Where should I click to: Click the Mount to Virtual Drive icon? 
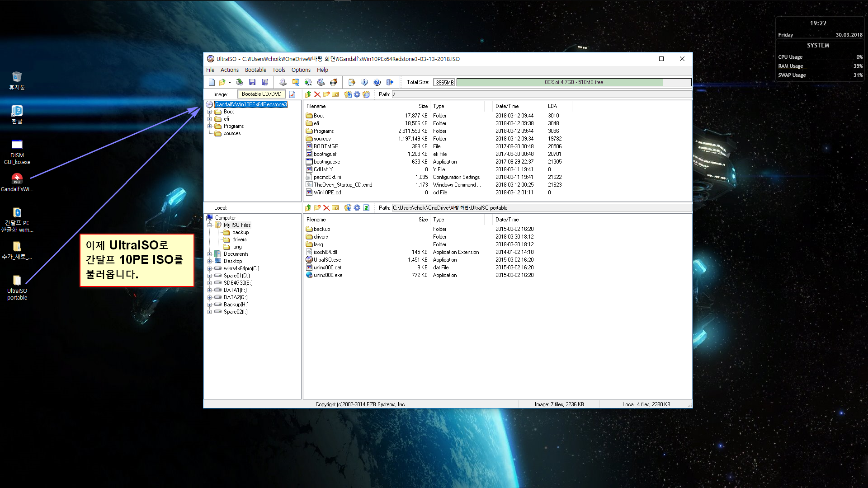click(321, 82)
